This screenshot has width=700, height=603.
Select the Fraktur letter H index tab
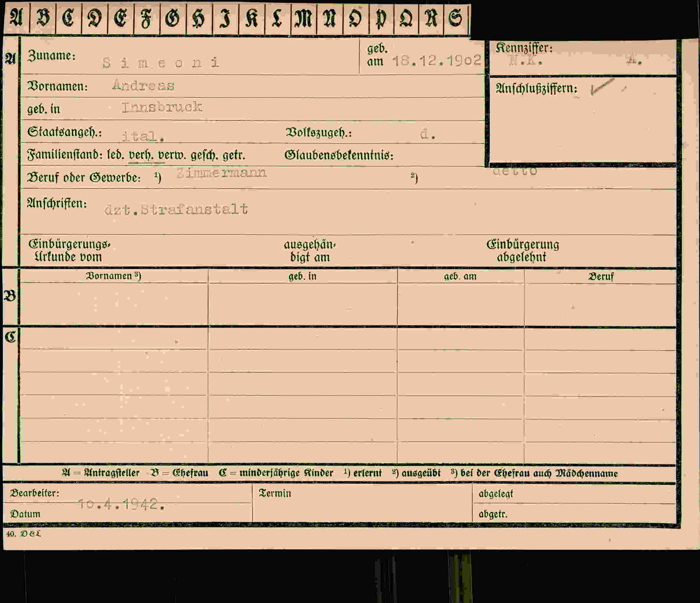coord(199,18)
